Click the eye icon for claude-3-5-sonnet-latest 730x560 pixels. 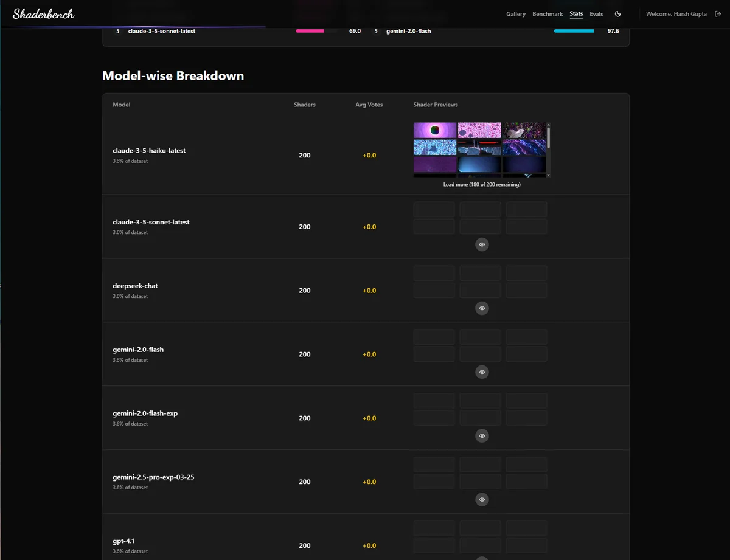481,244
